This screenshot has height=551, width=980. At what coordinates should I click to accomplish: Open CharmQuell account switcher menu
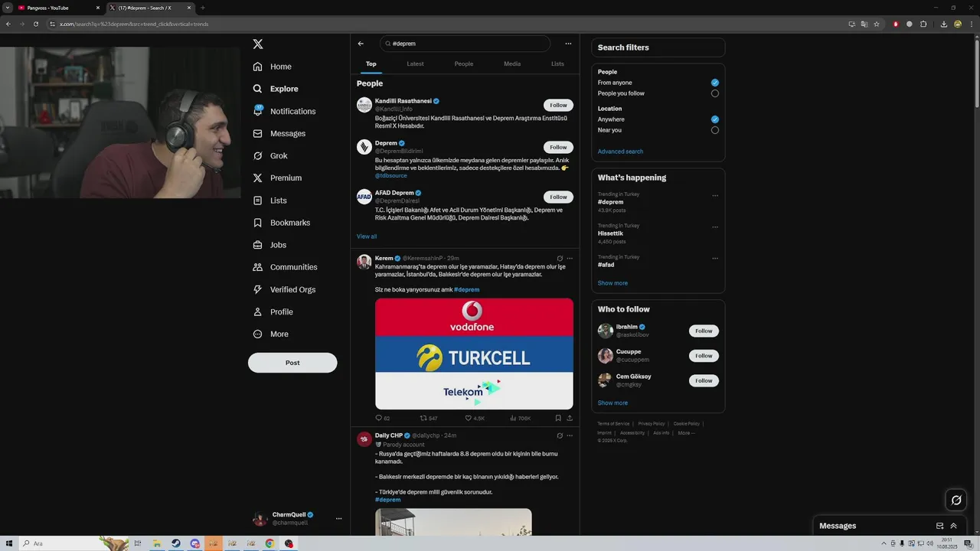338,519
